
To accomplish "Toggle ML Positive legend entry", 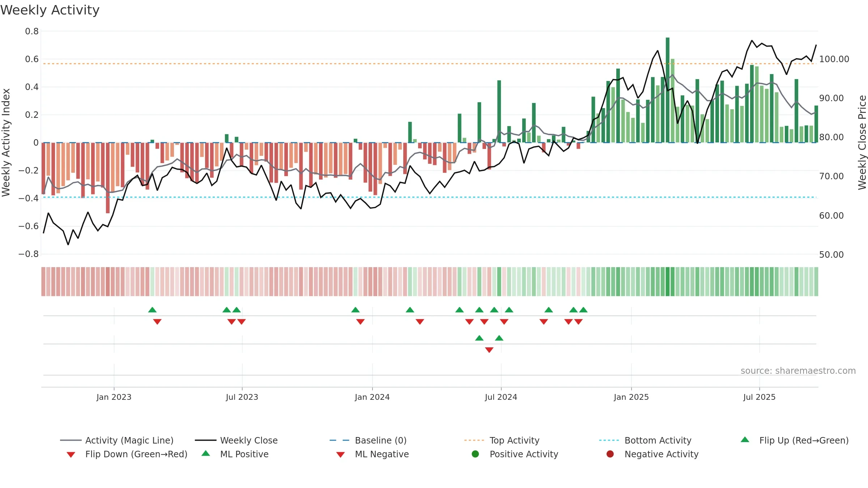I will coord(235,454).
